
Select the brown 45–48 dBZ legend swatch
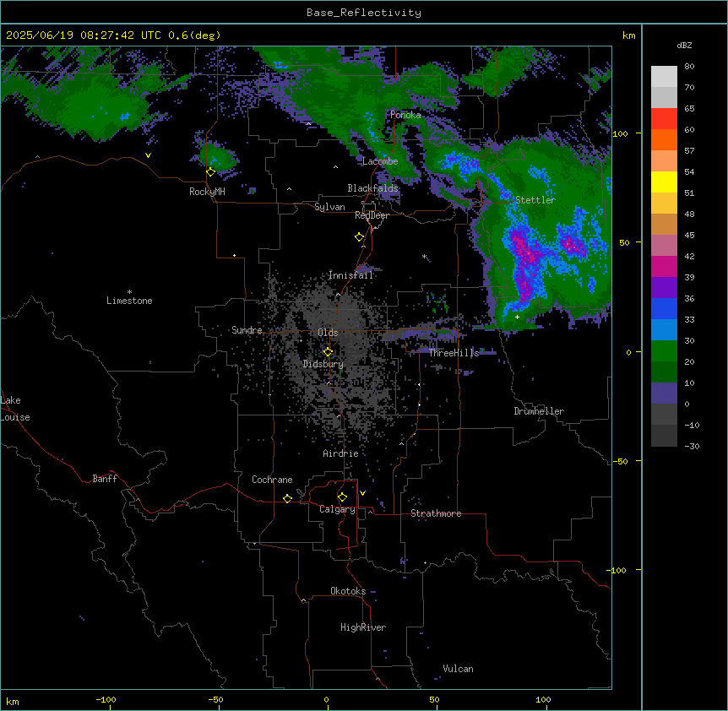pyautogui.click(x=664, y=224)
